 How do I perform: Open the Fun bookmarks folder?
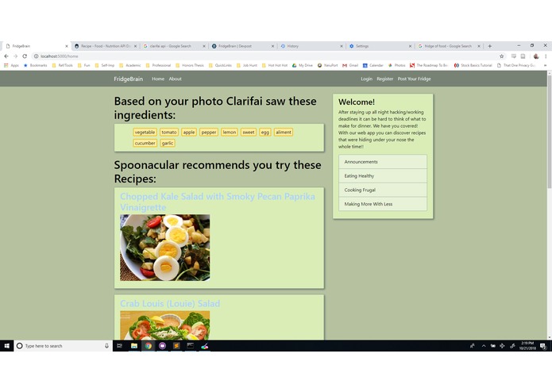pos(83,65)
